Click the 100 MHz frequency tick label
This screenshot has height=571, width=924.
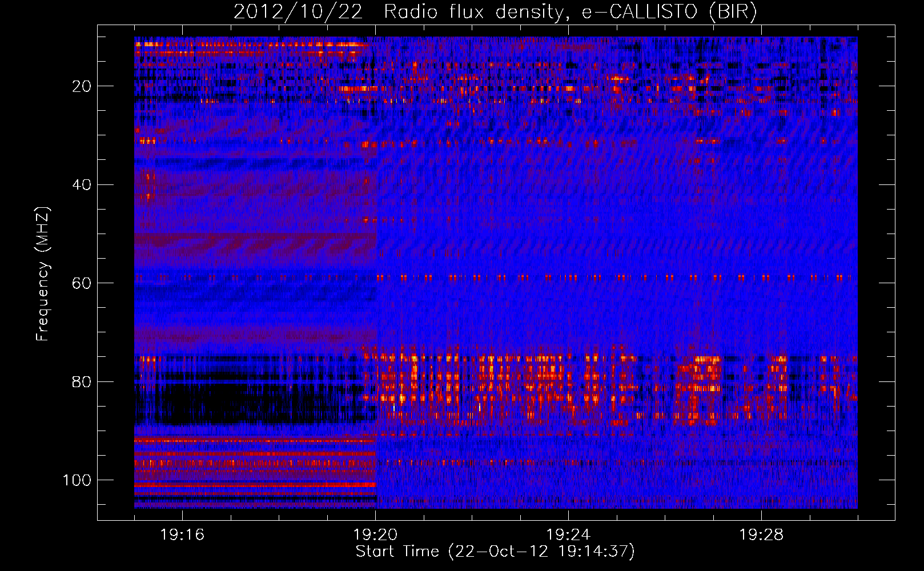[77, 480]
